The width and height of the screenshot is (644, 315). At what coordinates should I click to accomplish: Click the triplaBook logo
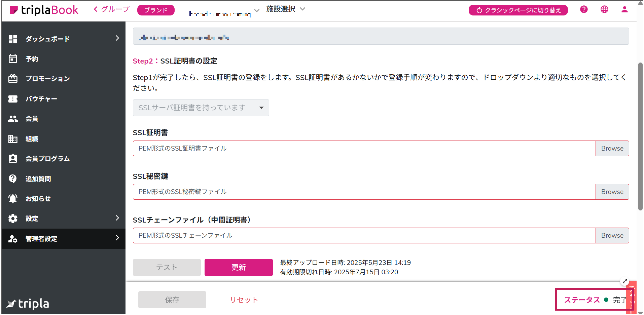click(x=44, y=10)
